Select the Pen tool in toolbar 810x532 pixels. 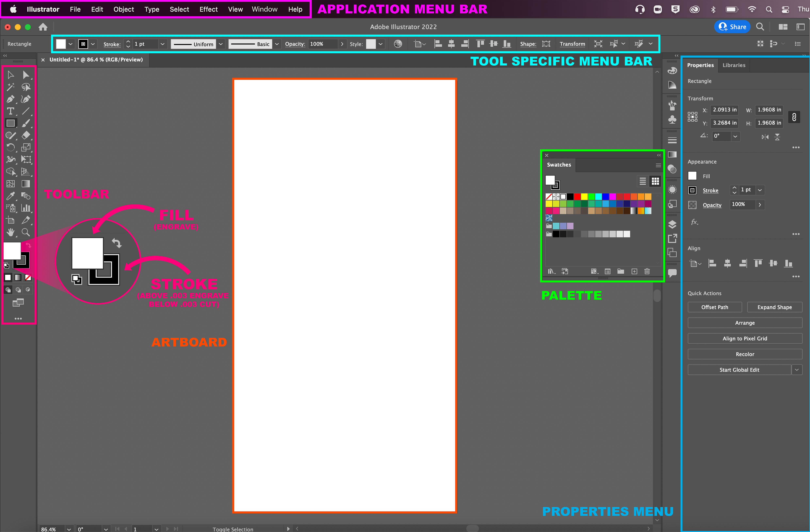(10, 99)
